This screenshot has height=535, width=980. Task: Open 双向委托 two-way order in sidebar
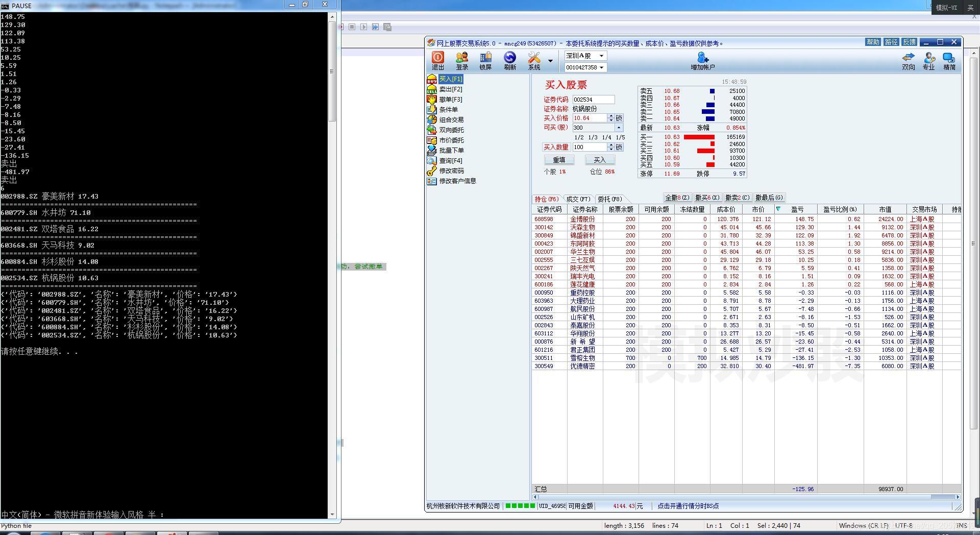click(451, 130)
